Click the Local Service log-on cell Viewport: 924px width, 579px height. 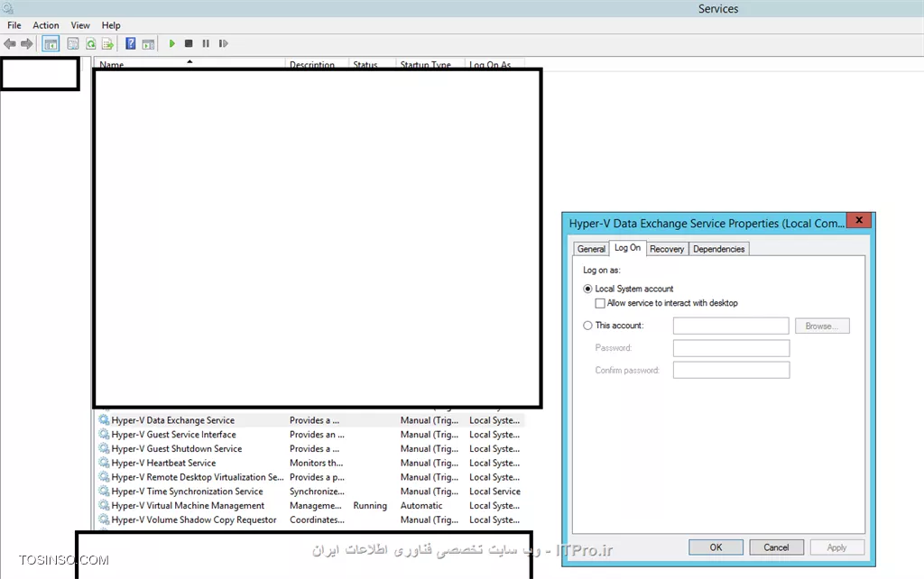coord(495,492)
